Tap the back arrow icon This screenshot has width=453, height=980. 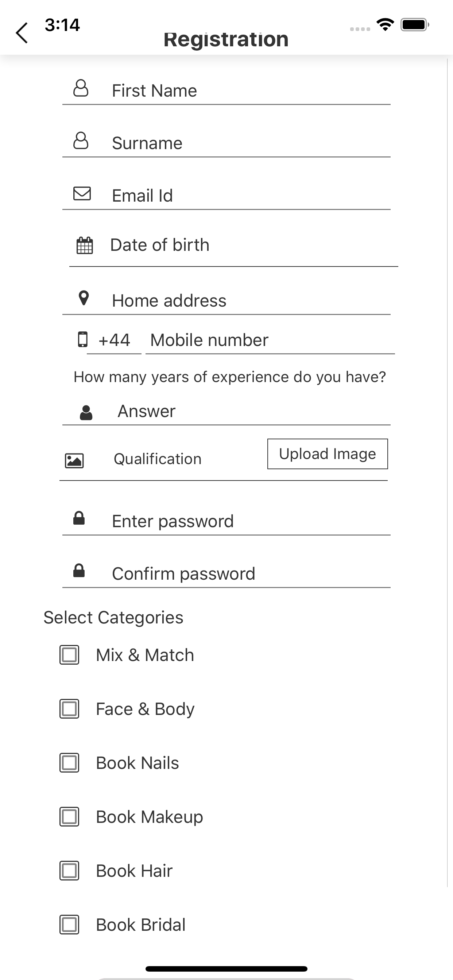(22, 33)
